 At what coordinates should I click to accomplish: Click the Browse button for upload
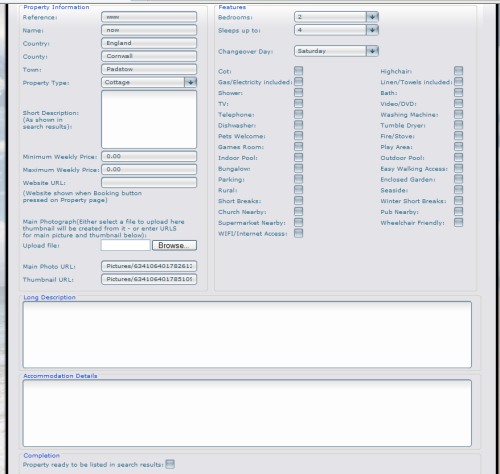click(174, 245)
